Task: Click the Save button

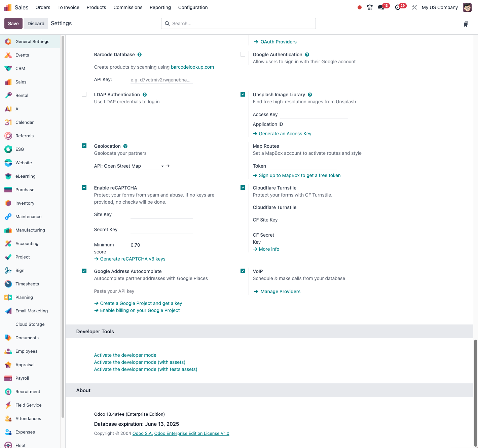Action: [13, 24]
